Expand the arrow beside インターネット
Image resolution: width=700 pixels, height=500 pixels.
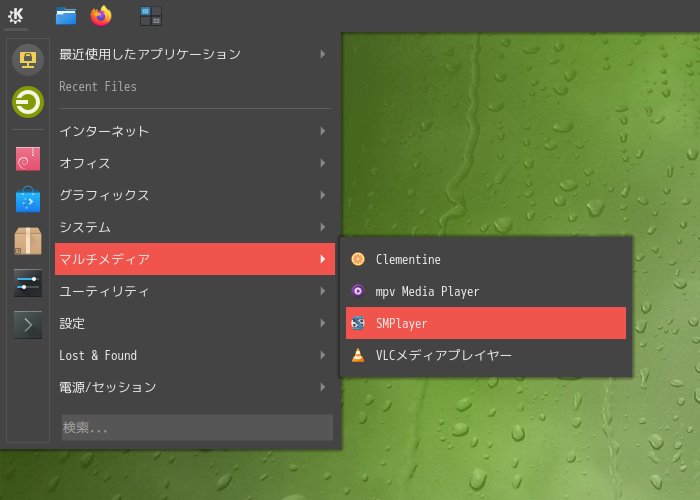pos(323,131)
